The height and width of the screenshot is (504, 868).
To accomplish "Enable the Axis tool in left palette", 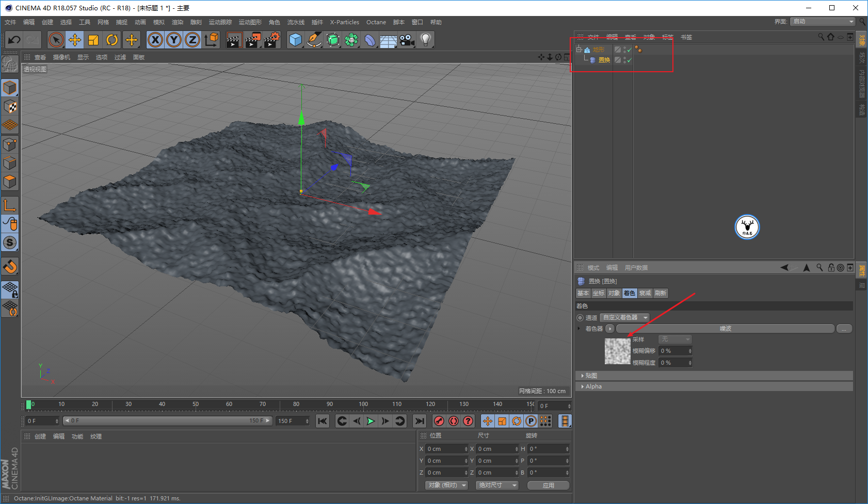I will 10,205.
